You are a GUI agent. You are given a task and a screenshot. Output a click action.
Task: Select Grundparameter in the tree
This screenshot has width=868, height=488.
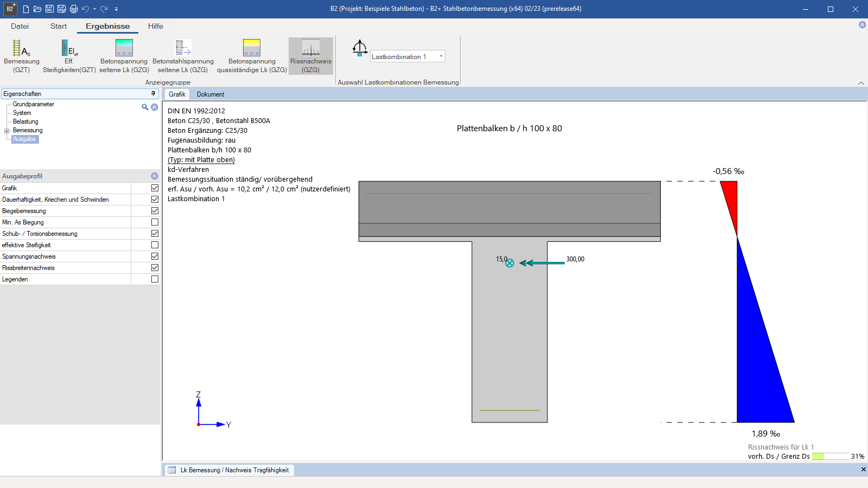pos(34,104)
